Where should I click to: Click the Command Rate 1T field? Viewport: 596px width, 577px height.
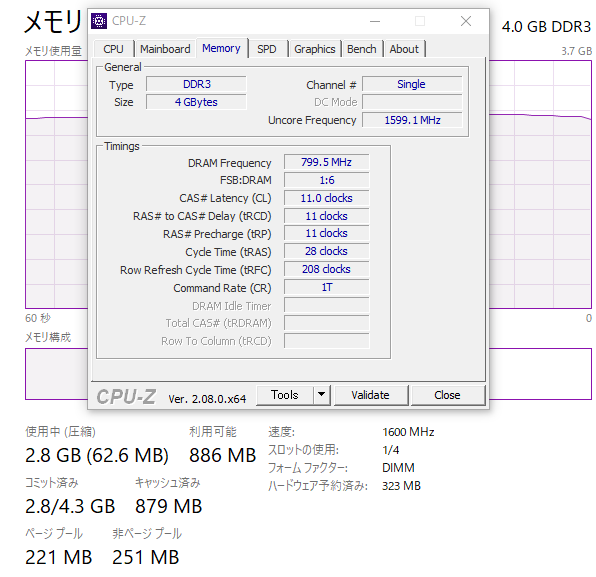327,287
